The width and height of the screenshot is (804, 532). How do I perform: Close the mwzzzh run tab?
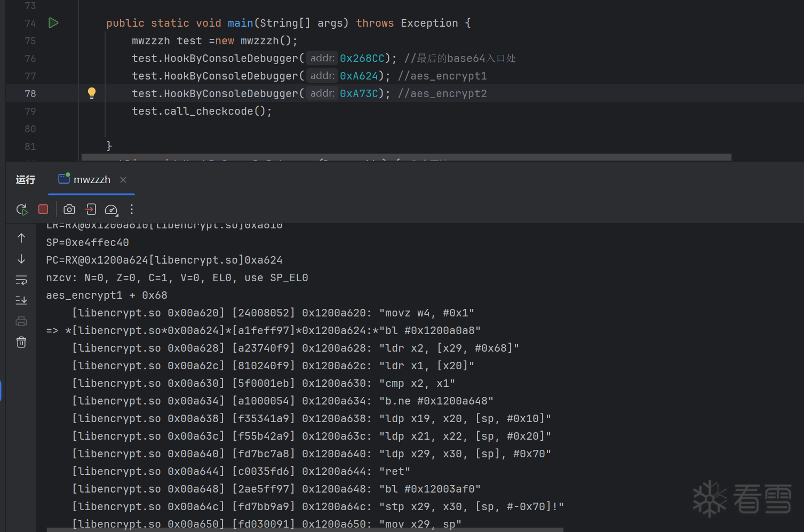pos(123,180)
